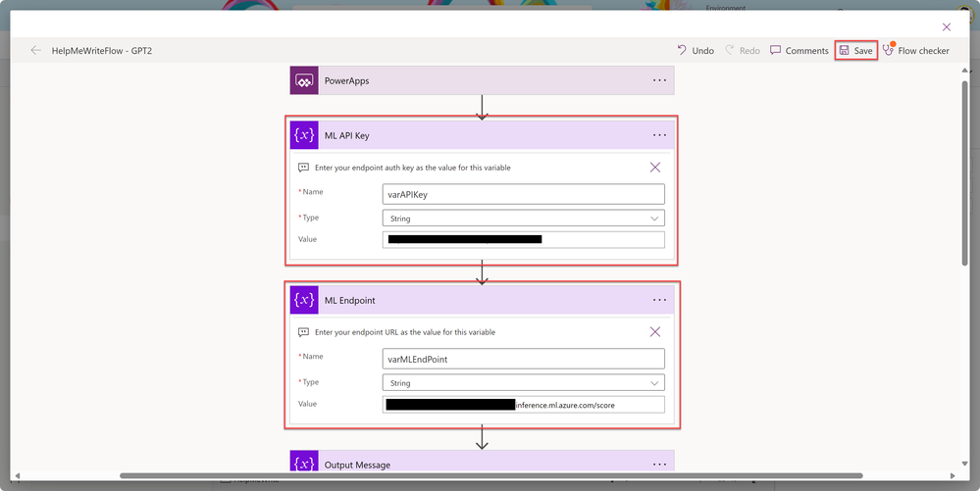Dismiss the endpoint URL note
The height and width of the screenshot is (491, 980).
655,331
